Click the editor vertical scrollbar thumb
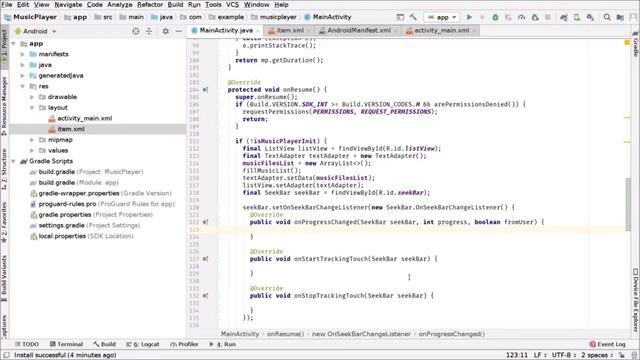The height and width of the screenshot is (360, 640). pos(628,204)
